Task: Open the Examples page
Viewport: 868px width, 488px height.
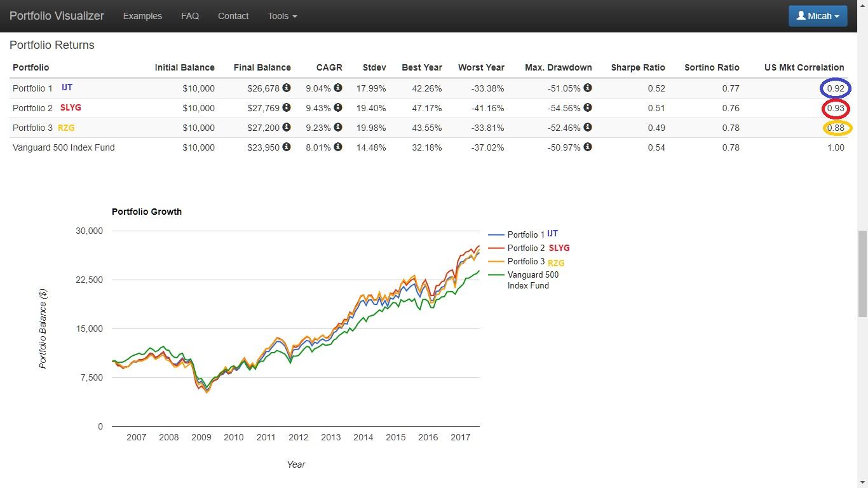Action: (x=142, y=16)
